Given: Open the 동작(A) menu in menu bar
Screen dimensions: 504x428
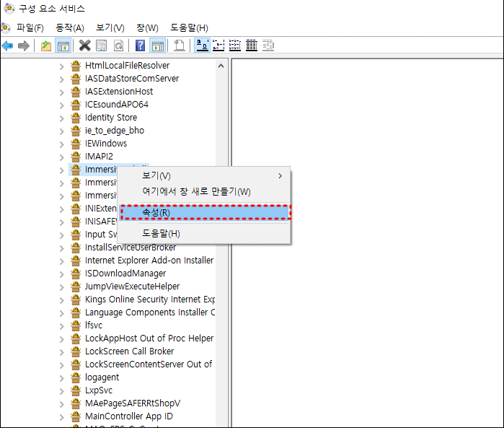Looking at the screenshot, I should pos(70,27).
